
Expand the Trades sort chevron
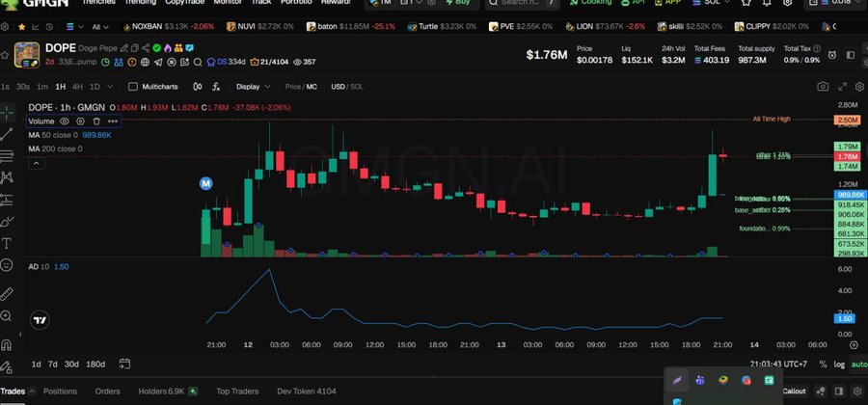(32, 391)
